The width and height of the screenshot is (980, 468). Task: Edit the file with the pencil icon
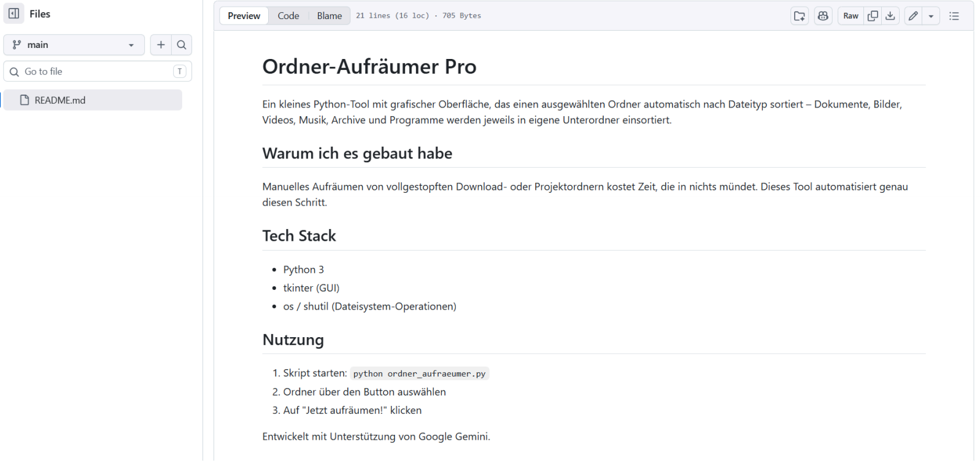[913, 16]
